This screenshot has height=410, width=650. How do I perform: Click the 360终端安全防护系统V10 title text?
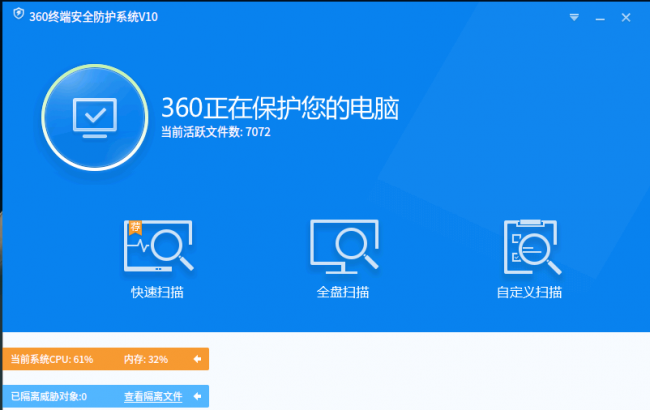pyautogui.click(x=93, y=17)
